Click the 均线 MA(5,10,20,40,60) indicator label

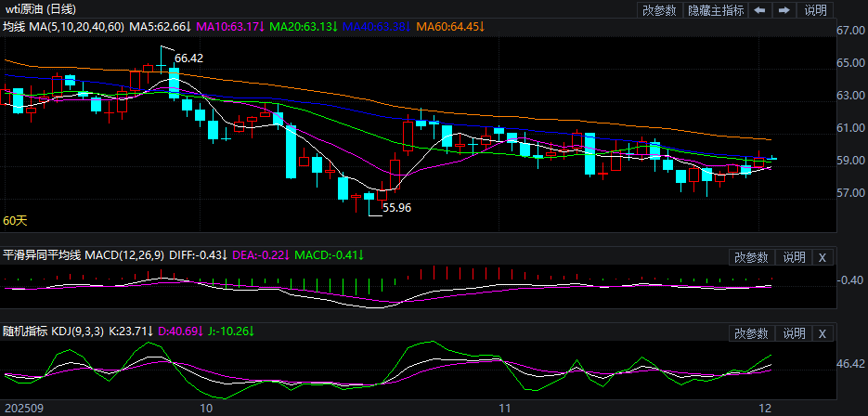coord(63,27)
